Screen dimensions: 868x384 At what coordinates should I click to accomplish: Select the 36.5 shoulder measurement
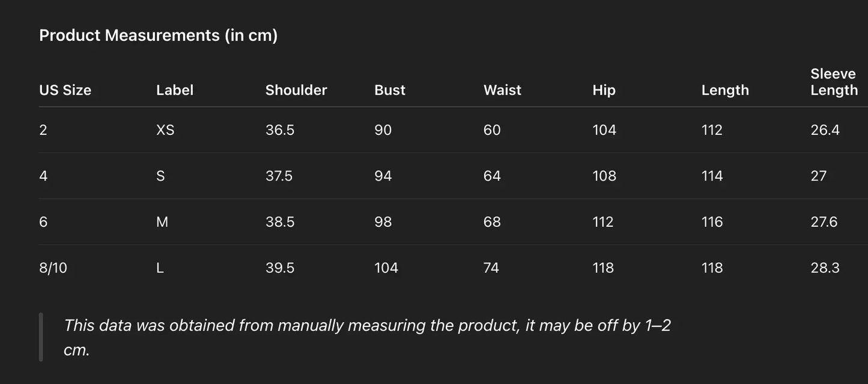click(x=280, y=130)
